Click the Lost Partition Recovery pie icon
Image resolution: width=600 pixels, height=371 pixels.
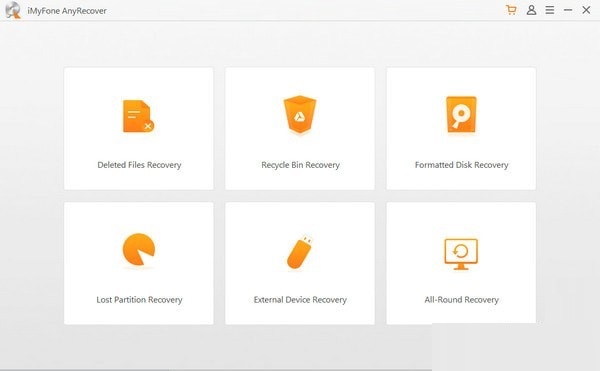point(139,249)
